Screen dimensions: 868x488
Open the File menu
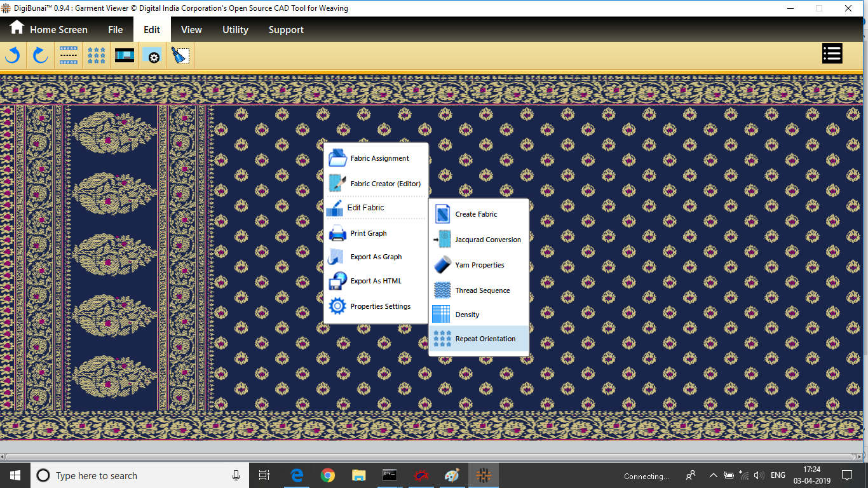(116, 30)
